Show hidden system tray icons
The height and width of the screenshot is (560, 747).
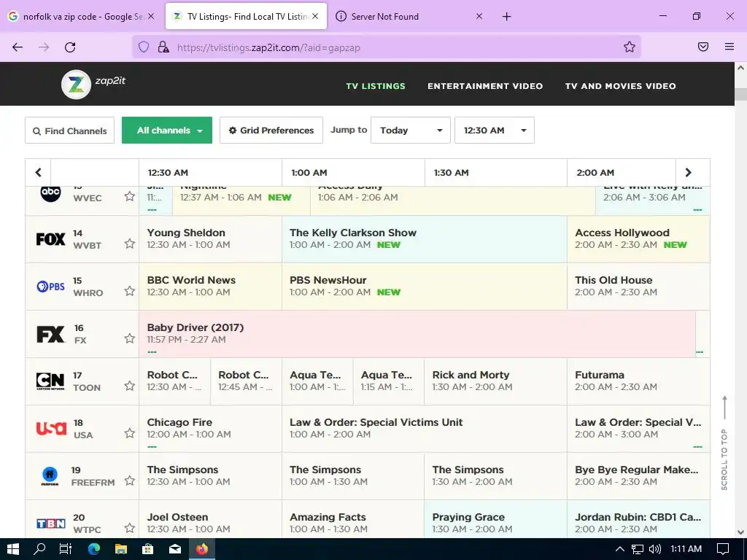620,549
